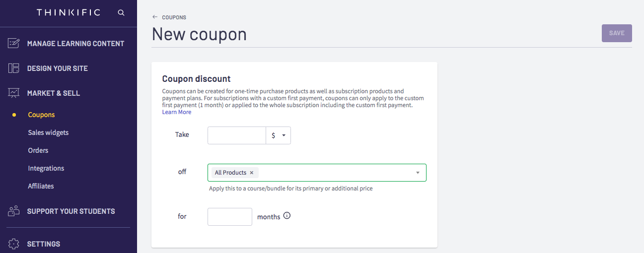The image size is (644, 253).
Task: Open the $ discount type dropdown
Action: [279, 135]
